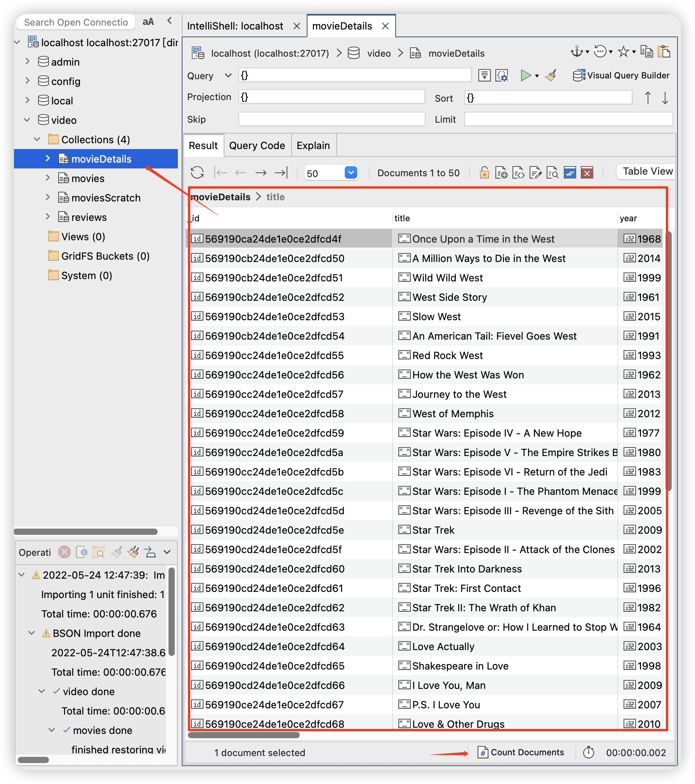
Task: Click the Limit input field
Action: point(568,119)
